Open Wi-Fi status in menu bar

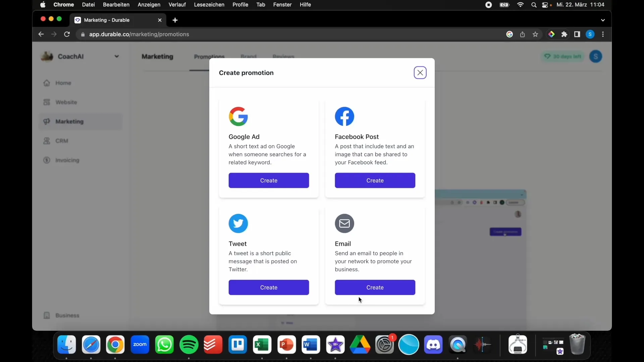pos(520,5)
